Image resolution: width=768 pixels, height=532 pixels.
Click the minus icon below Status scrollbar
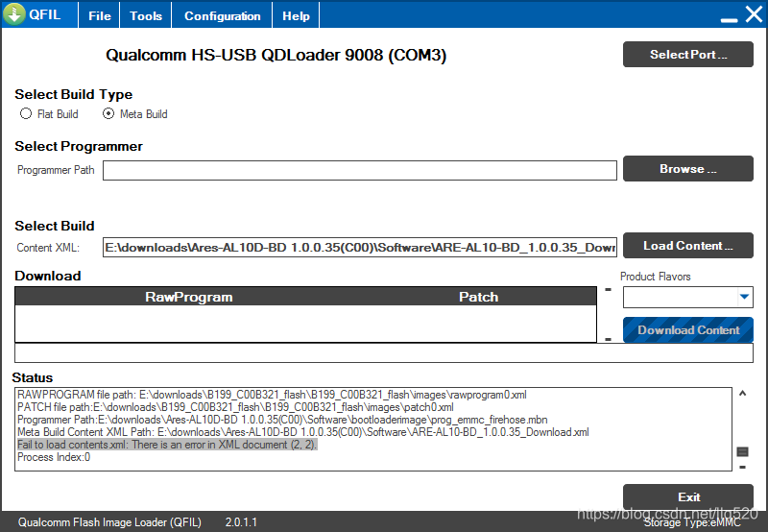coord(742,468)
